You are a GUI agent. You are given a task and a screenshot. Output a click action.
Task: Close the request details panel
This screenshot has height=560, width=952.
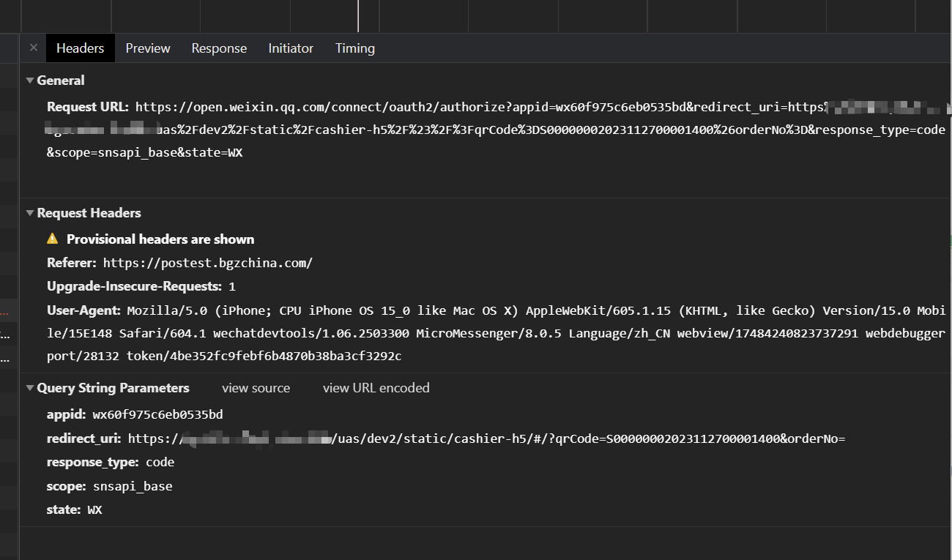(x=33, y=48)
